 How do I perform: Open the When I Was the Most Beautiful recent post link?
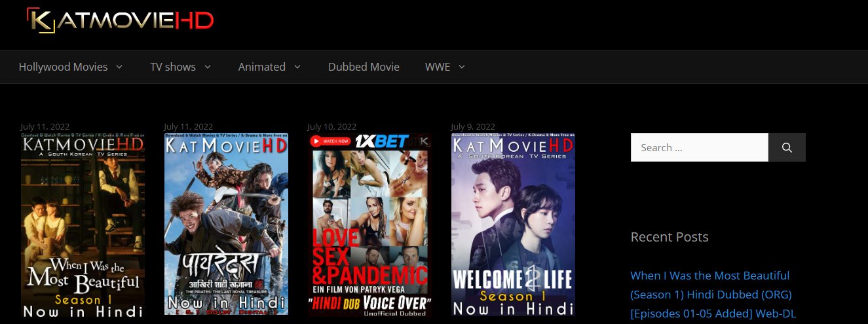coord(713,295)
